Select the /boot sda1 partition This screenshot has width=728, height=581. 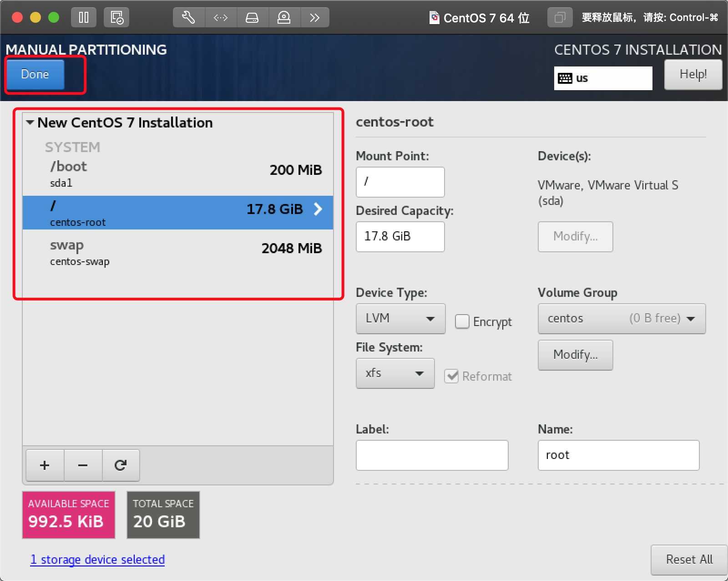pyautogui.click(x=178, y=173)
